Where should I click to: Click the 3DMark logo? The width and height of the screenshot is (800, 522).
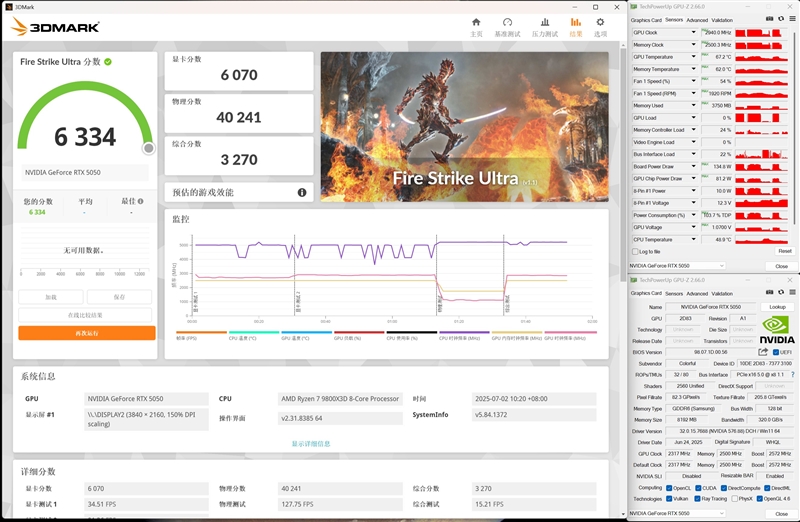pos(55,27)
